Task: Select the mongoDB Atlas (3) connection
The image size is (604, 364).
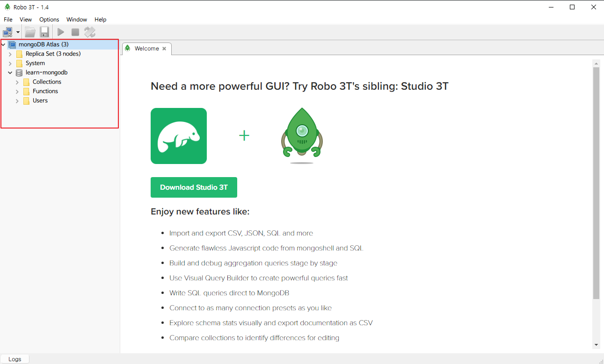Action: 44,44
